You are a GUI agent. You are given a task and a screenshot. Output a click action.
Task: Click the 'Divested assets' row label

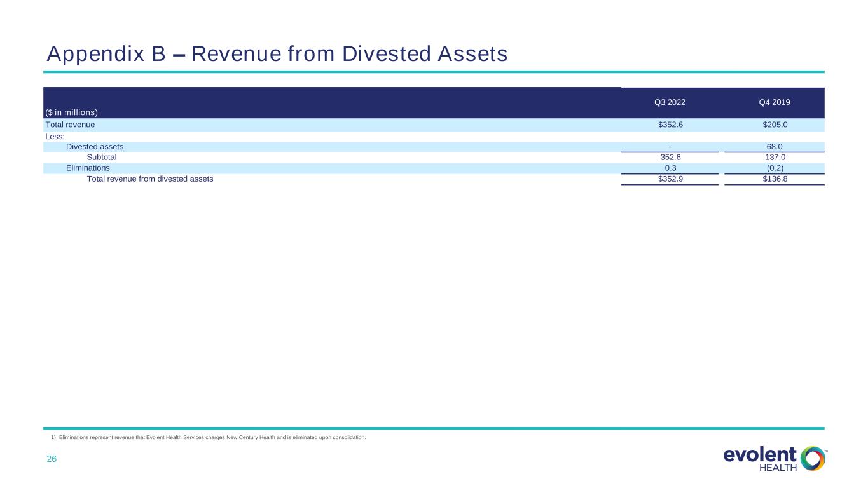[x=95, y=147]
